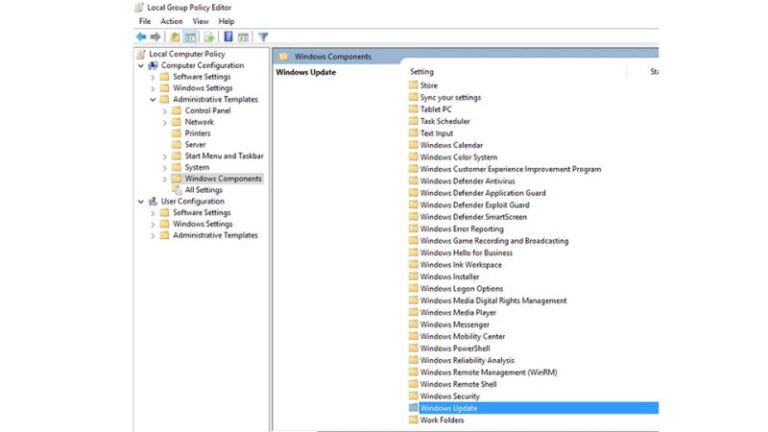Open the Action menu
768x432 pixels.
tap(171, 21)
